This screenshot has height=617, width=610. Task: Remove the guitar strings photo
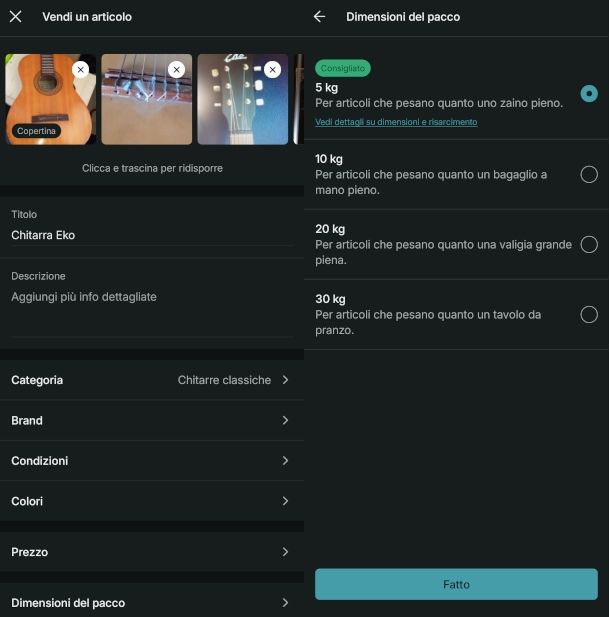(176, 70)
